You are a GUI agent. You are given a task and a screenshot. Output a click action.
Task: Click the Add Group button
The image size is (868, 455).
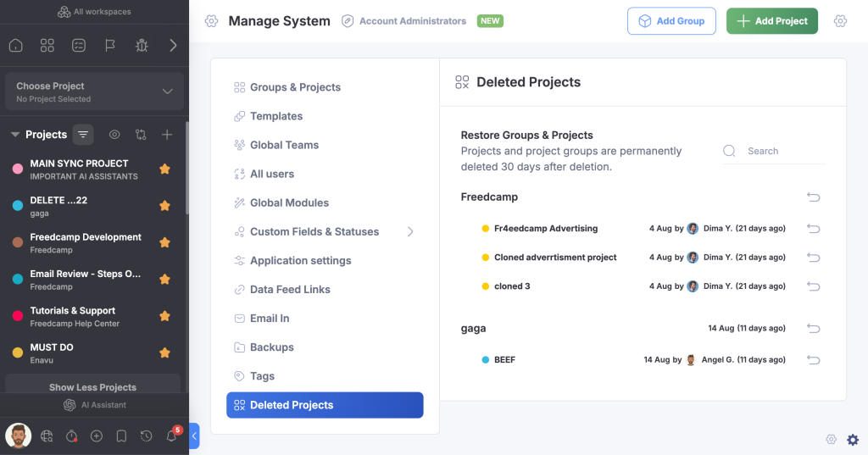coord(671,21)
